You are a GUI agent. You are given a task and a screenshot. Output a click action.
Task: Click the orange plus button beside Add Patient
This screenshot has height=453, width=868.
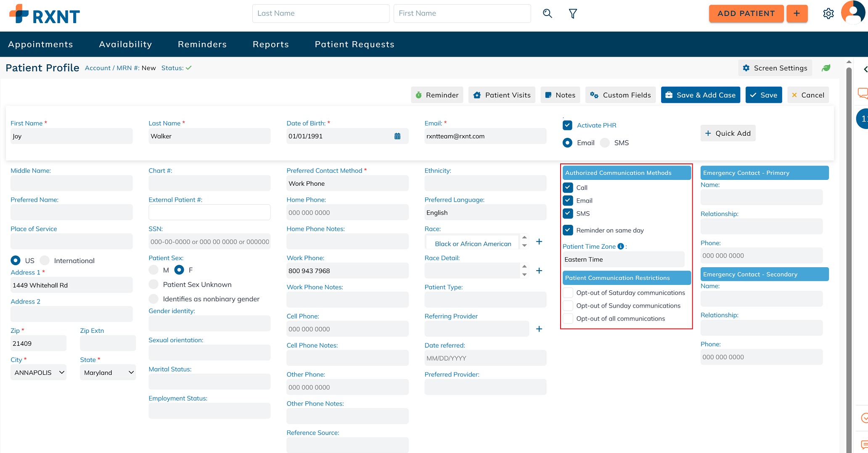point(797,13)
